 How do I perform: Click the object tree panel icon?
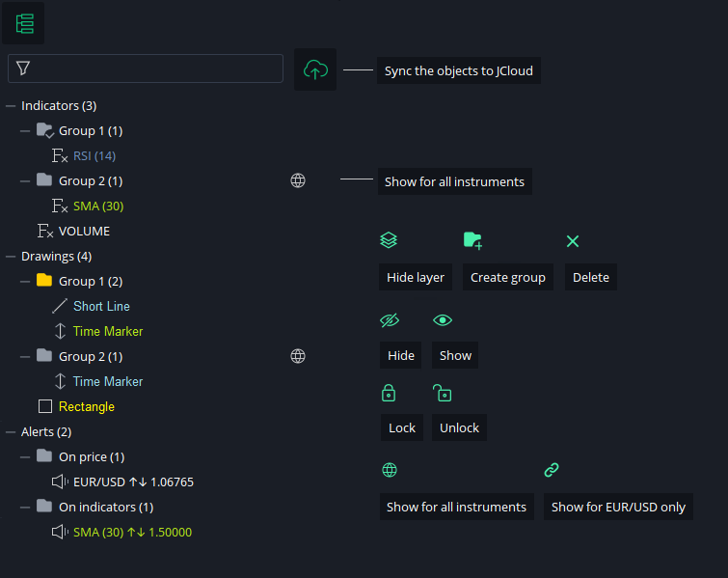click(24, 24)
